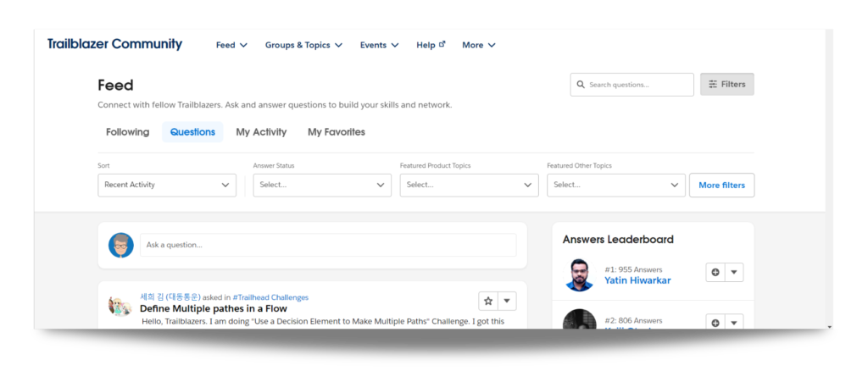Image resolution: width=868 pixels, height=371 pixels.
Task: Open the Groups & Topics menu
Action: click(x=303, y=46)
